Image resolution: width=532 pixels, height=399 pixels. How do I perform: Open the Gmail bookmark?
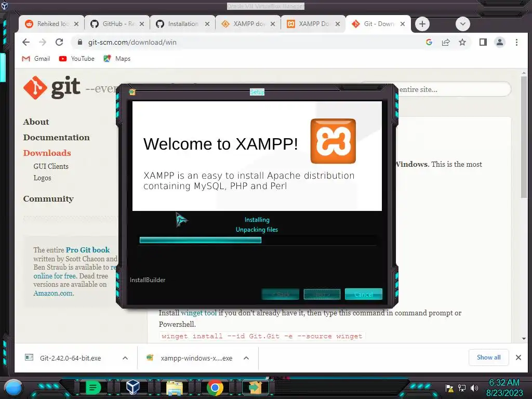tap(36, 59)
